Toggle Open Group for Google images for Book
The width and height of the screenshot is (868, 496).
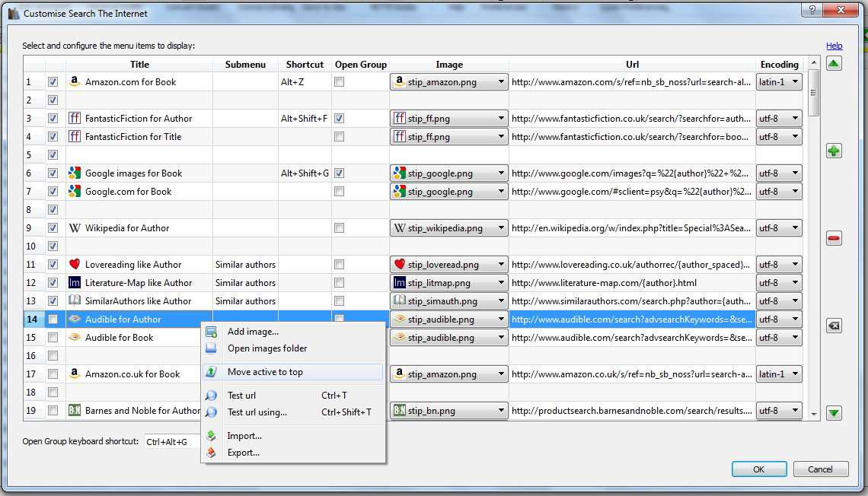[x=340, y=173]
